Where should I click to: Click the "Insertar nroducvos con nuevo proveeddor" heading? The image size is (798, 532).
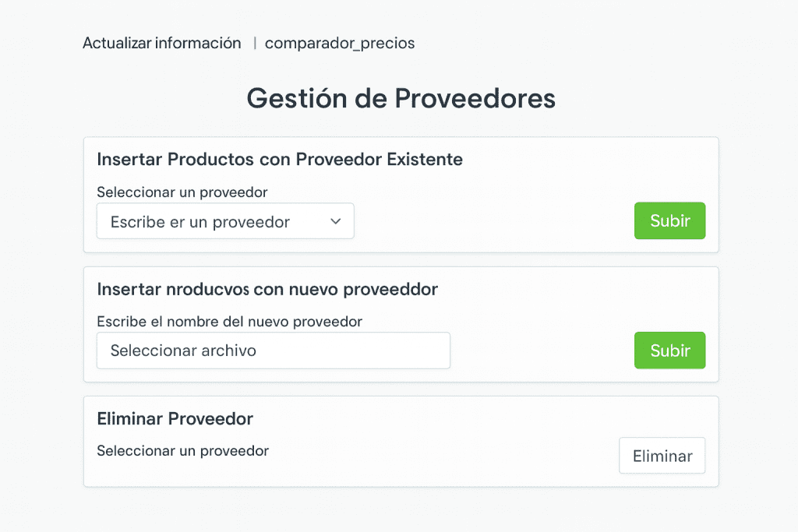tap(267, 289)
